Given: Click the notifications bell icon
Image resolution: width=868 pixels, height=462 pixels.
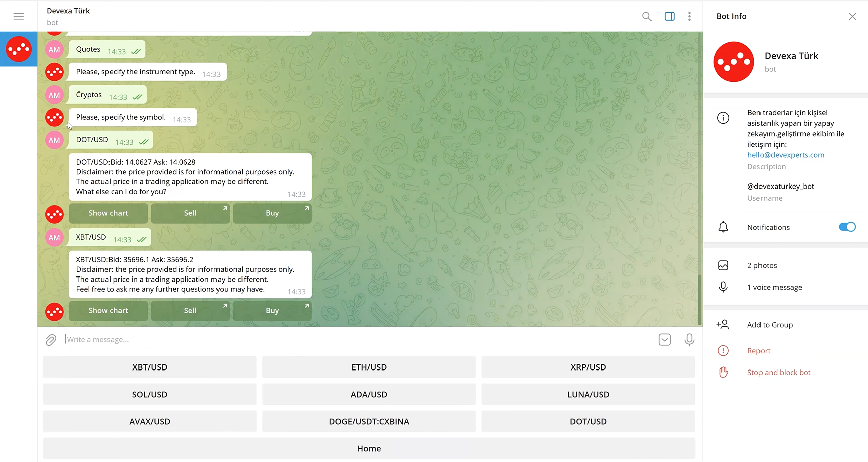Looking at the screenshot, I should [723, 227].
